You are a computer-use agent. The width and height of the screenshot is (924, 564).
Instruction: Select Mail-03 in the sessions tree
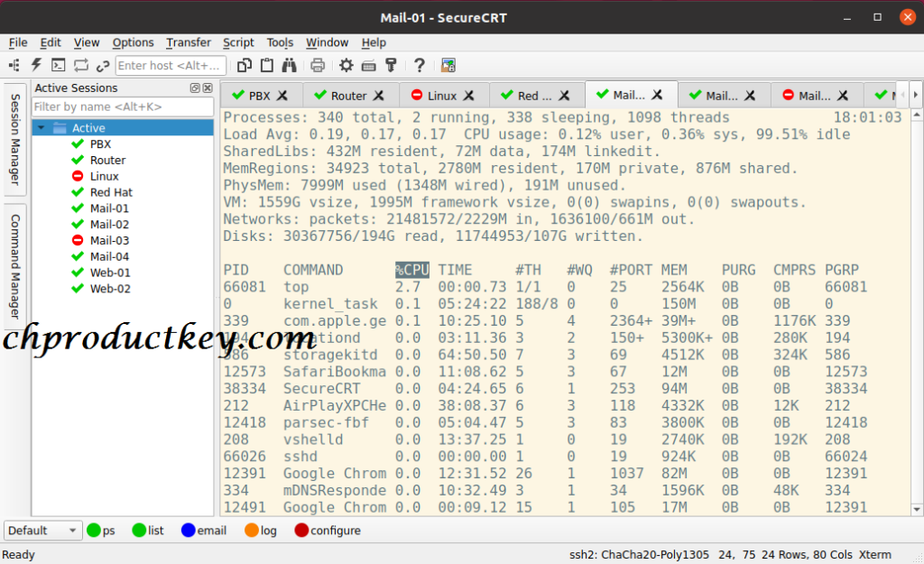point(109,240)
